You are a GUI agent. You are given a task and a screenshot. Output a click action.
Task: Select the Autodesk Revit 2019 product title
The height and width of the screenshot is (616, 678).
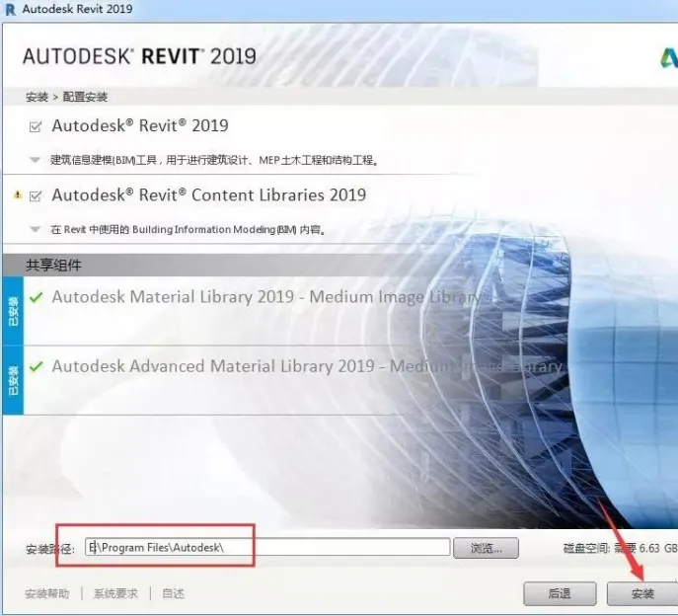(140, 126)
